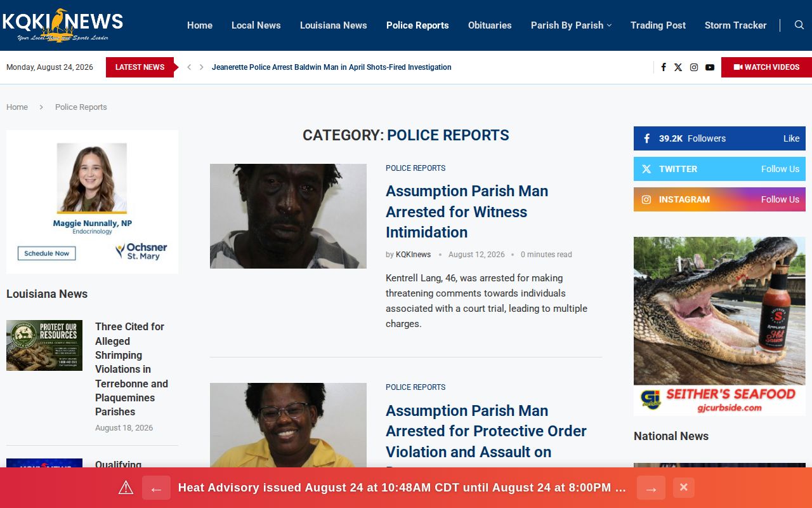
Task: Click Schedule Now in Ochsner ad
Action: point(47,253)
